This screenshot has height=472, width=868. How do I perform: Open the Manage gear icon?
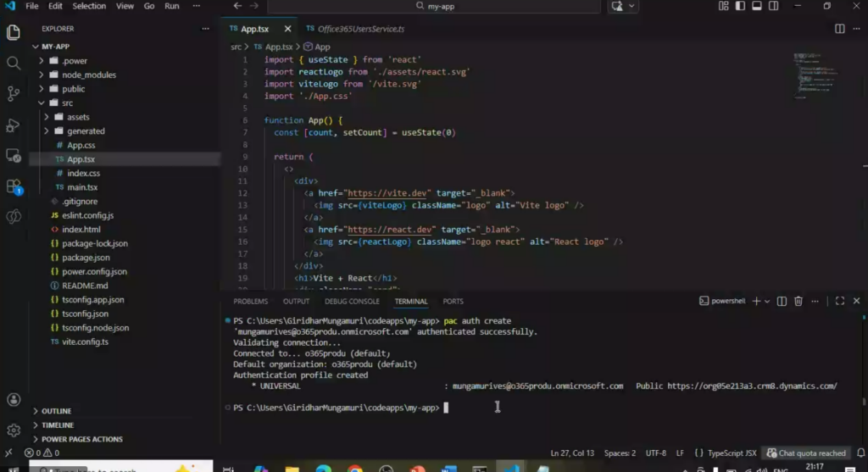(14, 430)
